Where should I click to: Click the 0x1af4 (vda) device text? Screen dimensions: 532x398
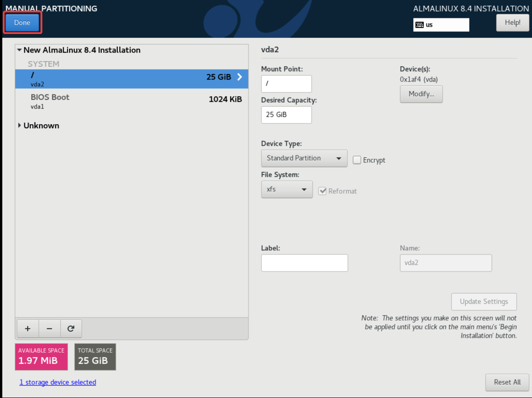tap(419, 80)
